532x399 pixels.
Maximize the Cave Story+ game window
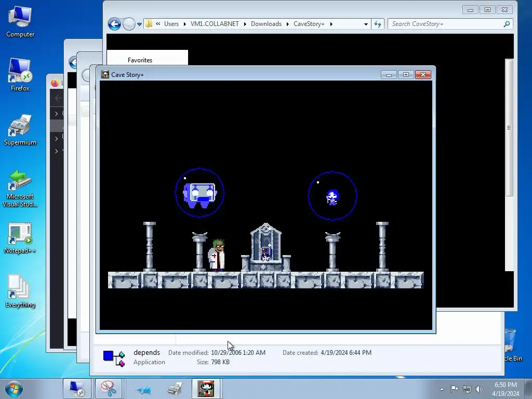406,74
